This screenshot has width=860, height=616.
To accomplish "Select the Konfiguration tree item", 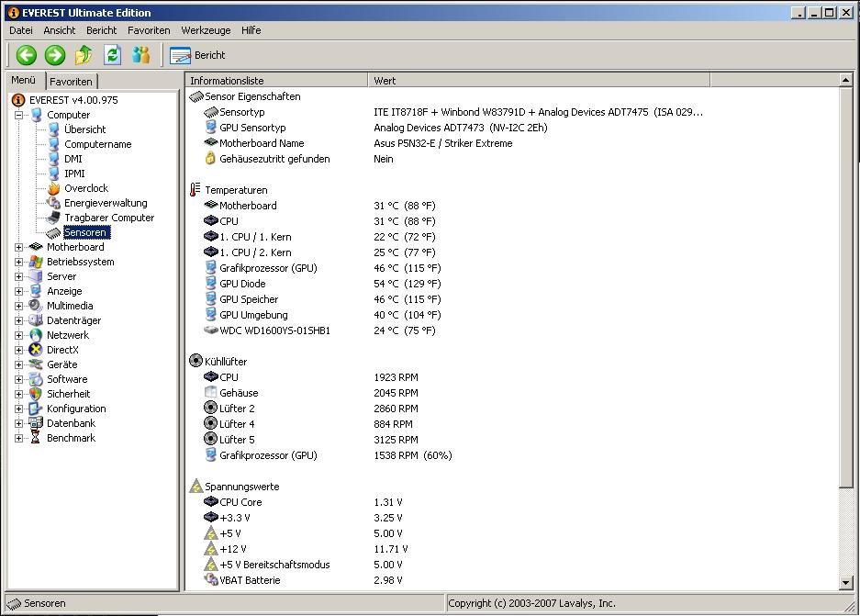I will coord(76,409).
